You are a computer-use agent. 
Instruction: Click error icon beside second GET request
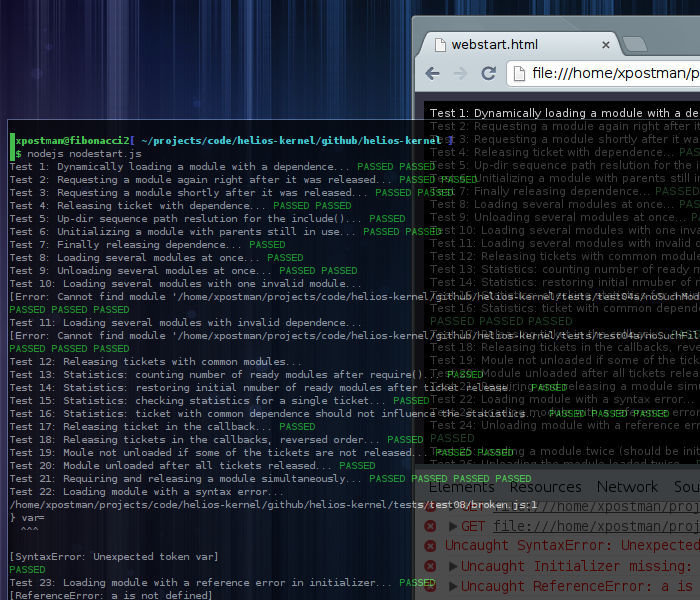(430, 526)
